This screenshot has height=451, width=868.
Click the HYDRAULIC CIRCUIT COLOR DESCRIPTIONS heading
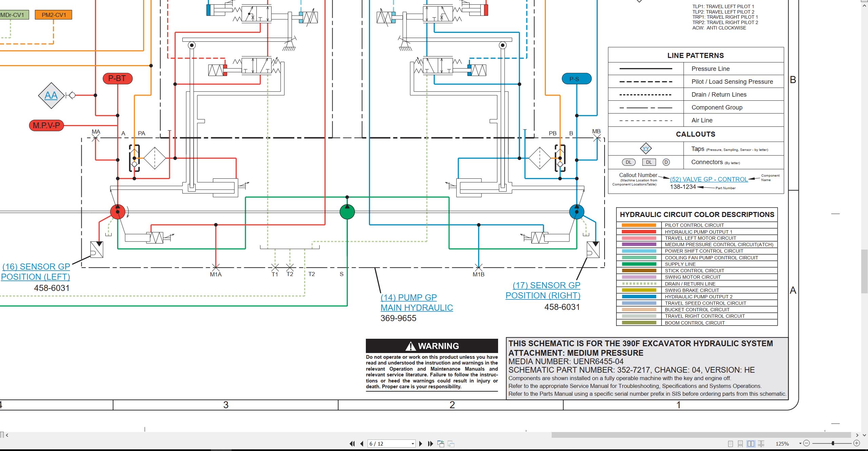pos(697,215)
